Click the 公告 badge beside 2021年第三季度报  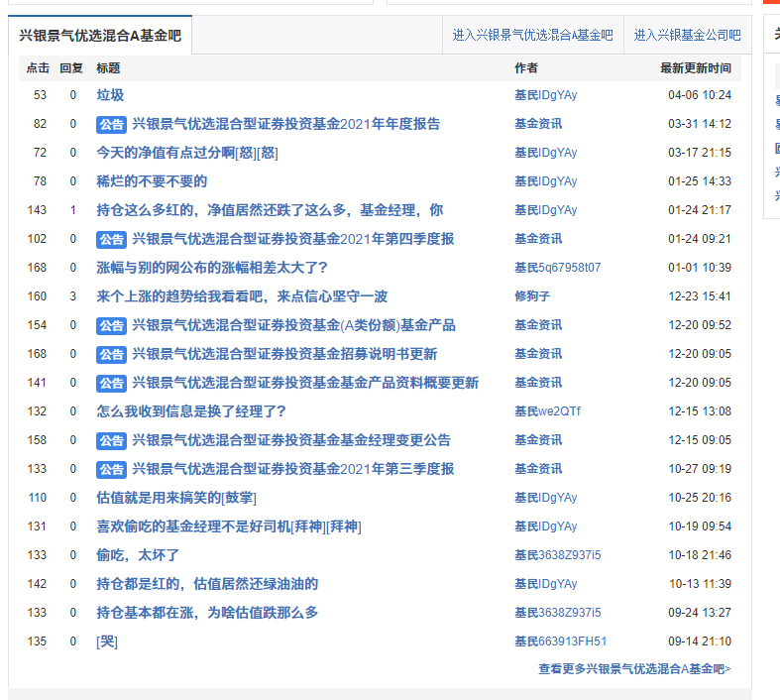coord(111,470)
